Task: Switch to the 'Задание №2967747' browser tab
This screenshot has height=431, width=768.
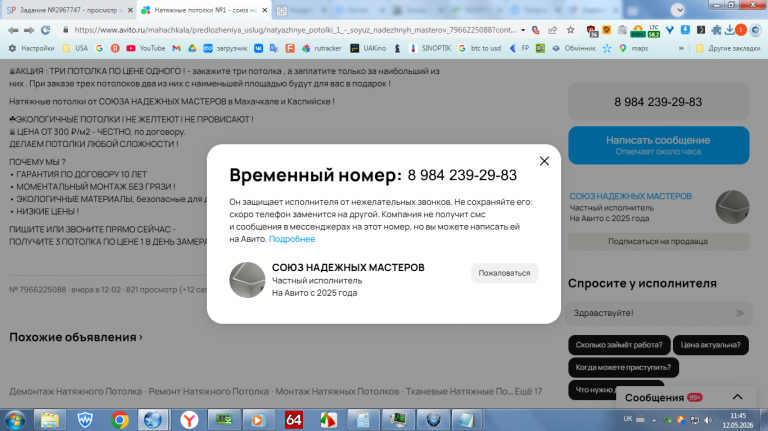Action: tap(68, 10)
